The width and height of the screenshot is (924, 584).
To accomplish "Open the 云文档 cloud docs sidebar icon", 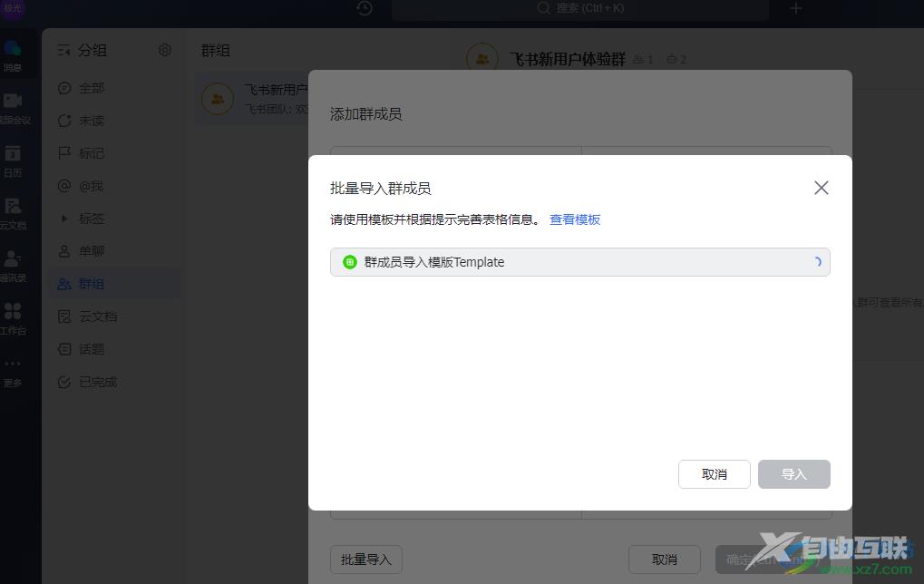I will 13,213.
